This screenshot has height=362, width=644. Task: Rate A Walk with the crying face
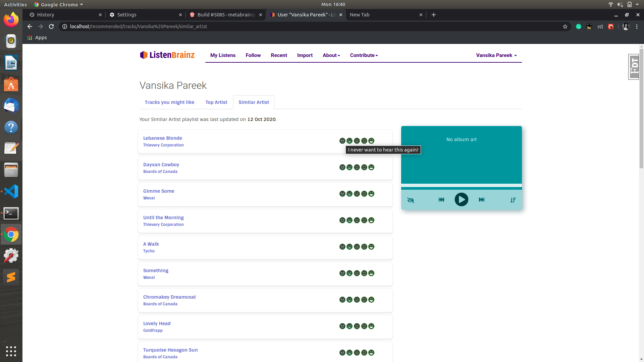click(x=350, y=247)
